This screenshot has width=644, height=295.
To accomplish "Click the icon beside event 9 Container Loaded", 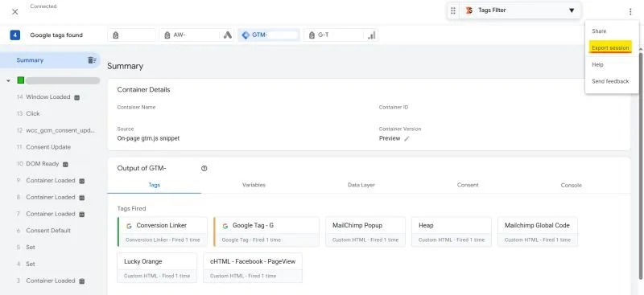I will click(82, 181).
